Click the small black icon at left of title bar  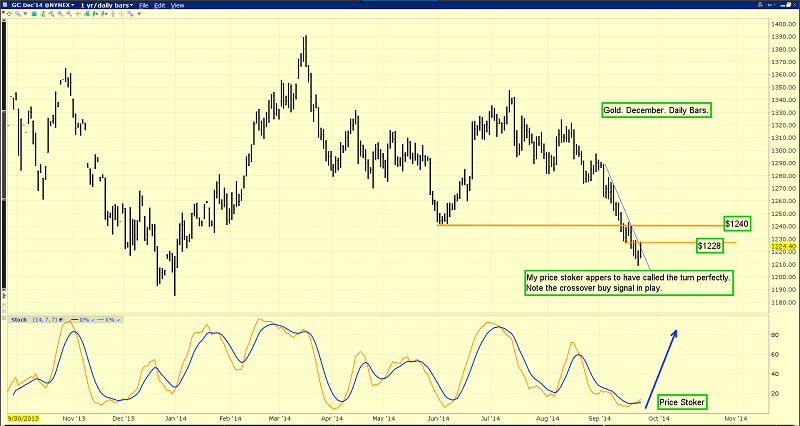(6, 6)
